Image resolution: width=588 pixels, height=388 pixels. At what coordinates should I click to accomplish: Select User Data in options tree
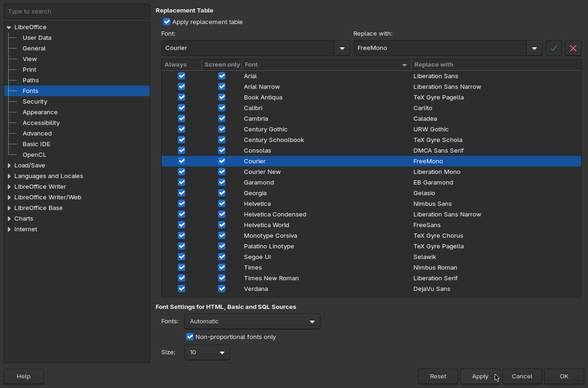pyautogui.click(x=37, y=38)
